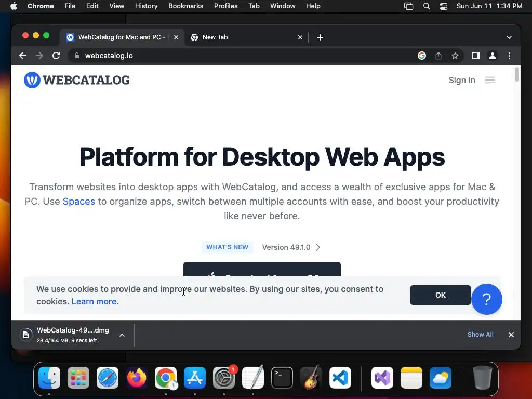532x399 pixels.
Task: Open System Settings from the Dock
Action: pyautogui.click(x=224, y=378)
